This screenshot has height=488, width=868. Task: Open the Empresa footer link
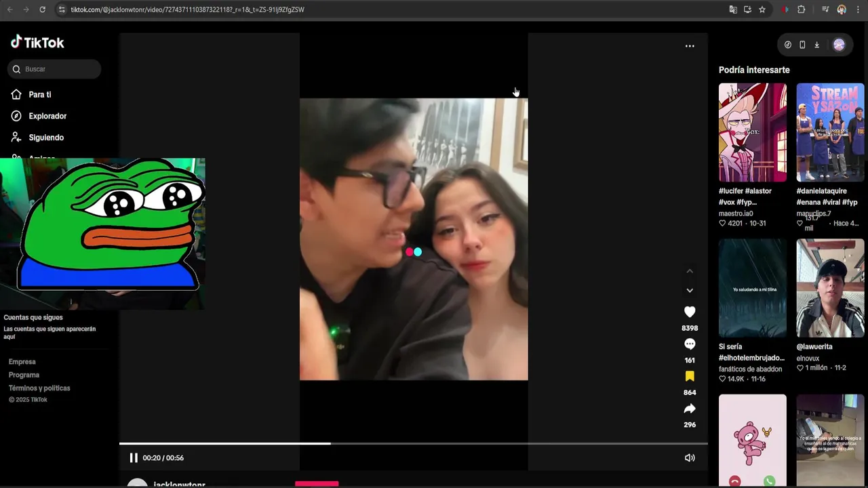click(22, 362)
